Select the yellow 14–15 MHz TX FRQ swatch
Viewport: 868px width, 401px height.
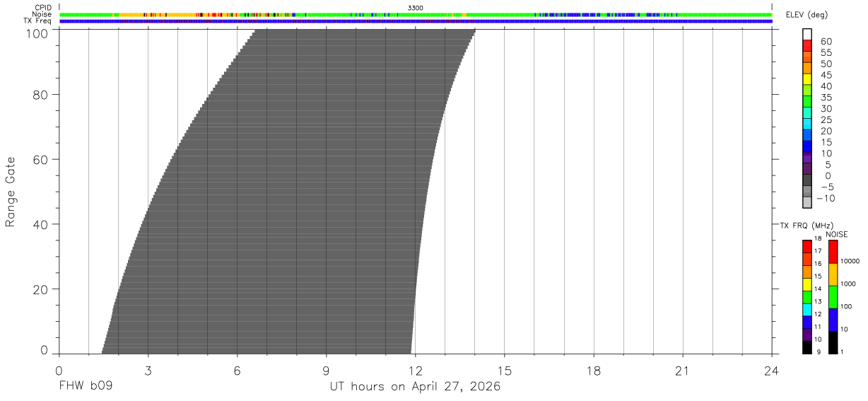click(807, 284)
